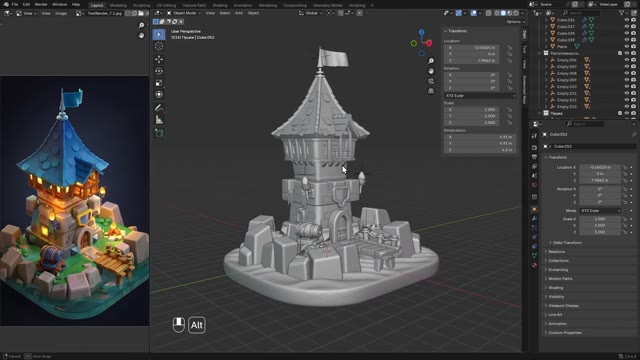Switch to the Modeling workspace tab

(x=118, y=5)
